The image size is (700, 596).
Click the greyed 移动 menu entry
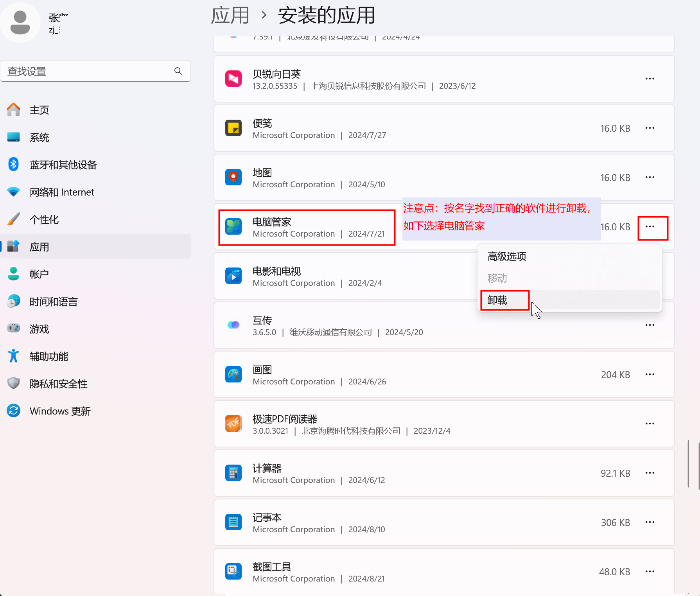(570, 278)
